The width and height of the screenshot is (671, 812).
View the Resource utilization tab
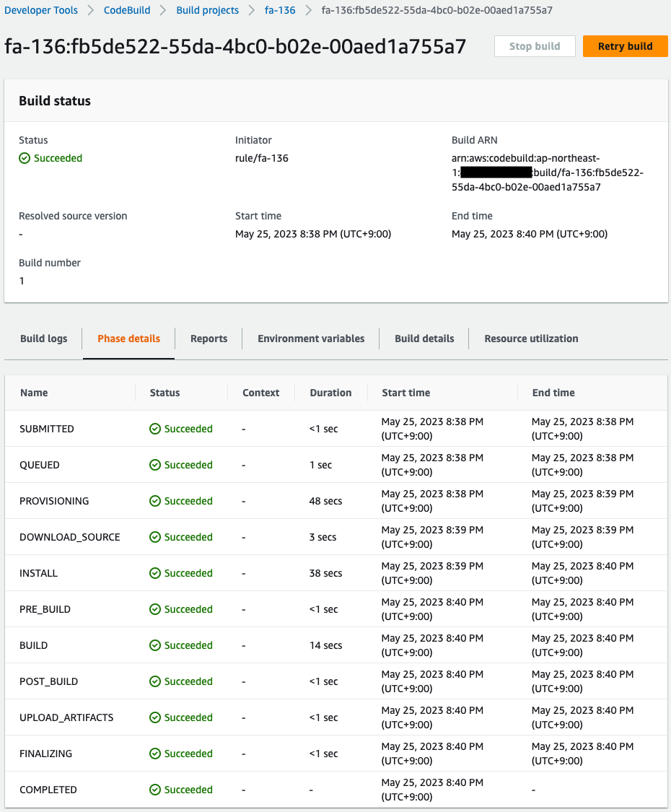coord(531,339)
